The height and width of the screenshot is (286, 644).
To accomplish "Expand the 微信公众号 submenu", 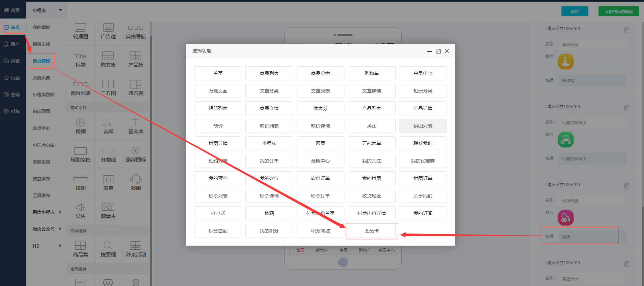I will [47, 229].
